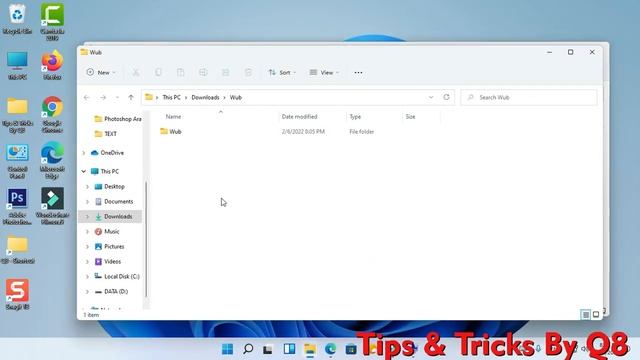Viewport: 640px width, 360px height.
Task: Select Pictures in navigation pane
Action: pyautogui.click(x=109, y=247)
